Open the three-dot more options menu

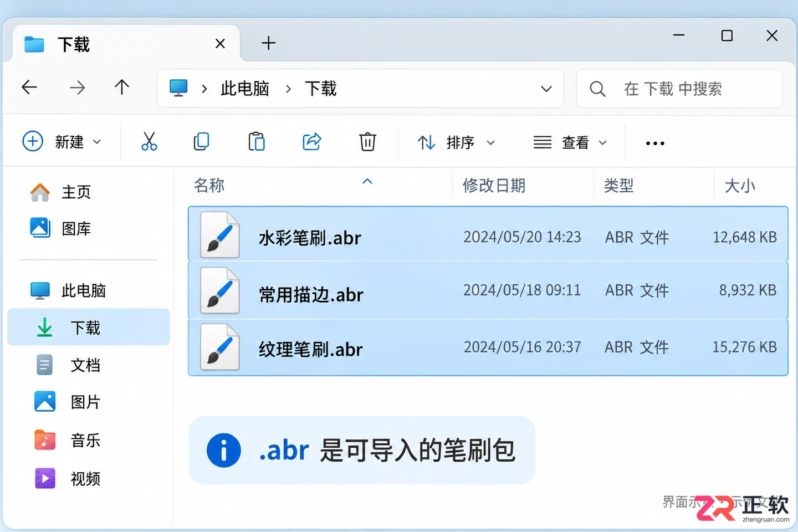point(655,143)
